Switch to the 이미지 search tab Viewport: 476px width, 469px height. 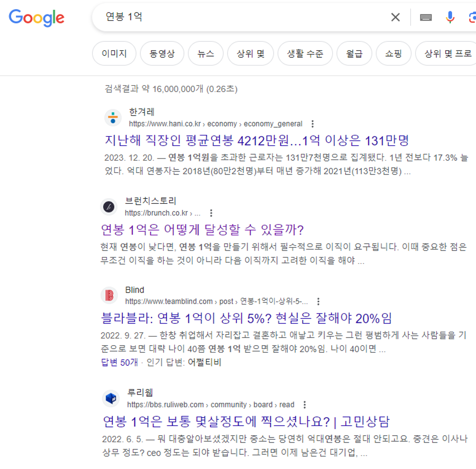(114, 53)
